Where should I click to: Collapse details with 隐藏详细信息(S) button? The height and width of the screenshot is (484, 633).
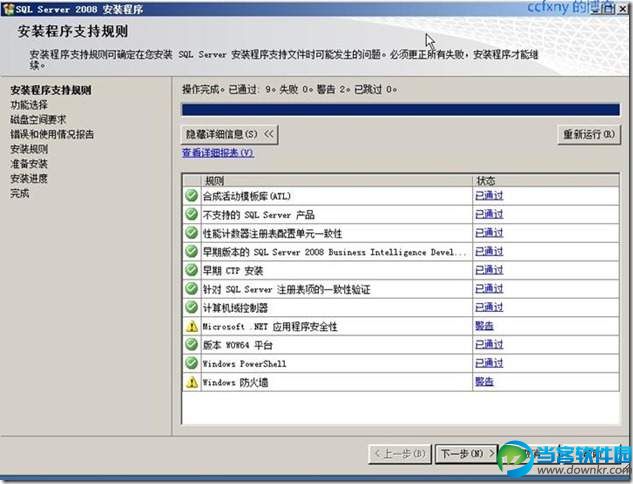coord(229,134)
